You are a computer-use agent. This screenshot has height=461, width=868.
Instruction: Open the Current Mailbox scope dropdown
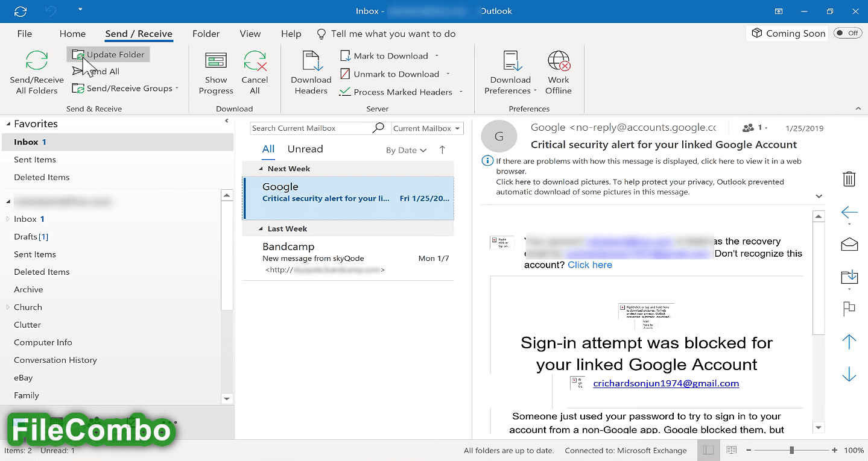[x=426, y=128]
